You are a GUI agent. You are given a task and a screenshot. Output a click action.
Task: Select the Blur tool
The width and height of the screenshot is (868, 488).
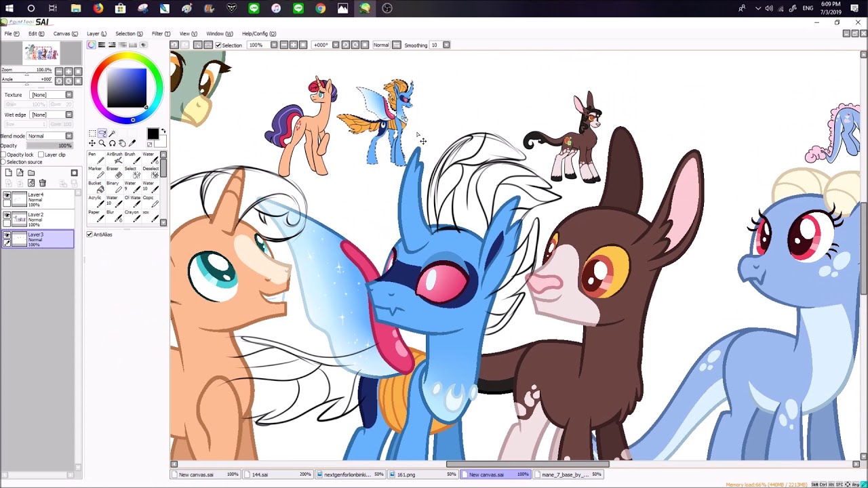click(115, 217)
